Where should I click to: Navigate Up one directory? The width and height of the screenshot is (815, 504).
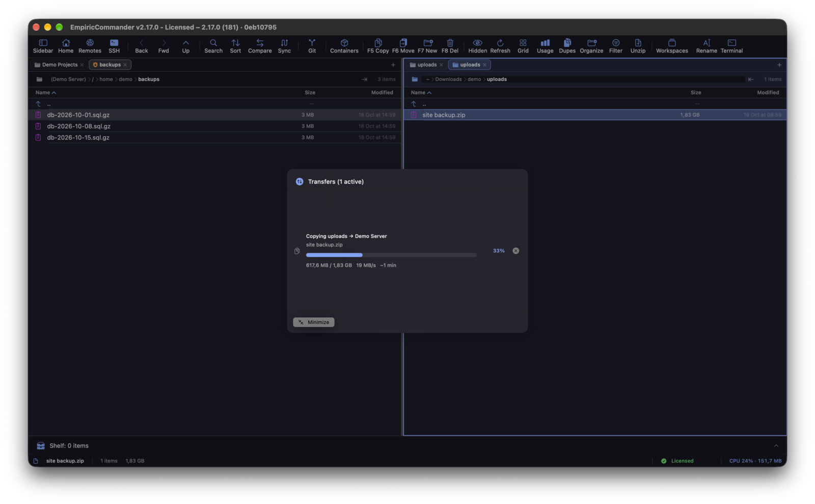click(186, 46)
